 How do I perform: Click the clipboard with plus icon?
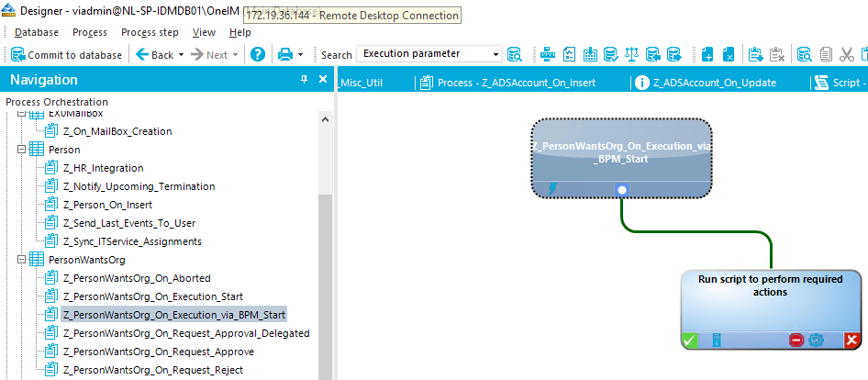[x=756, y=54]
